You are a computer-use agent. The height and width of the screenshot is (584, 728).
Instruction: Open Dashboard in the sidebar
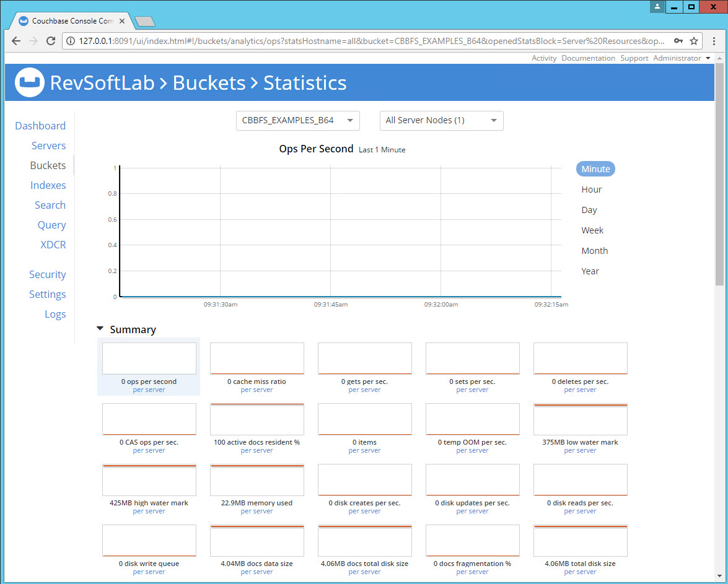(x=40, y=126)
